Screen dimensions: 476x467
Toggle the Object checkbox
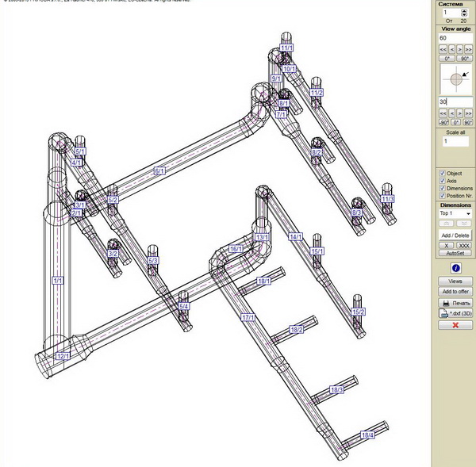[x=443, y=173]
